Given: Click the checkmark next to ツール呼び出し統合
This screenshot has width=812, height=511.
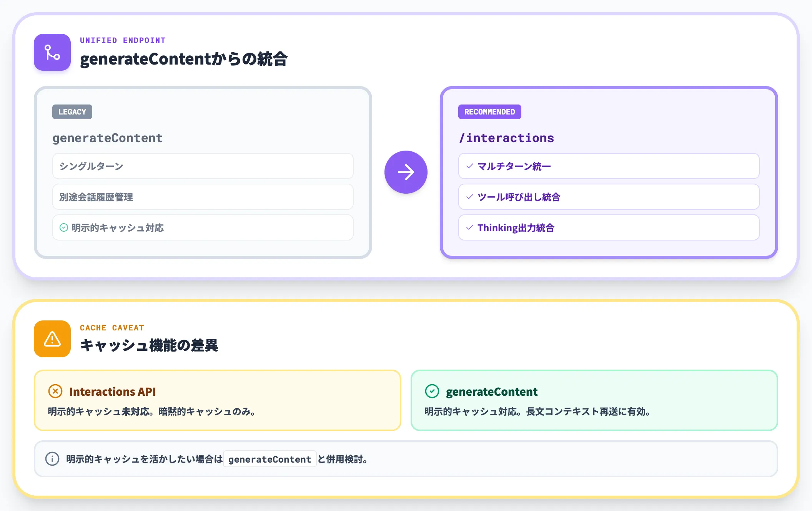Looking at the screenshot, I should tap(469, 197).
